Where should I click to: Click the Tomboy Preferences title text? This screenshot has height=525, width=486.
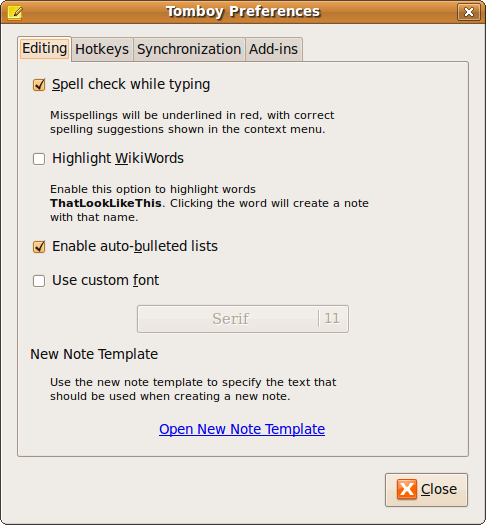pos(243,11)
